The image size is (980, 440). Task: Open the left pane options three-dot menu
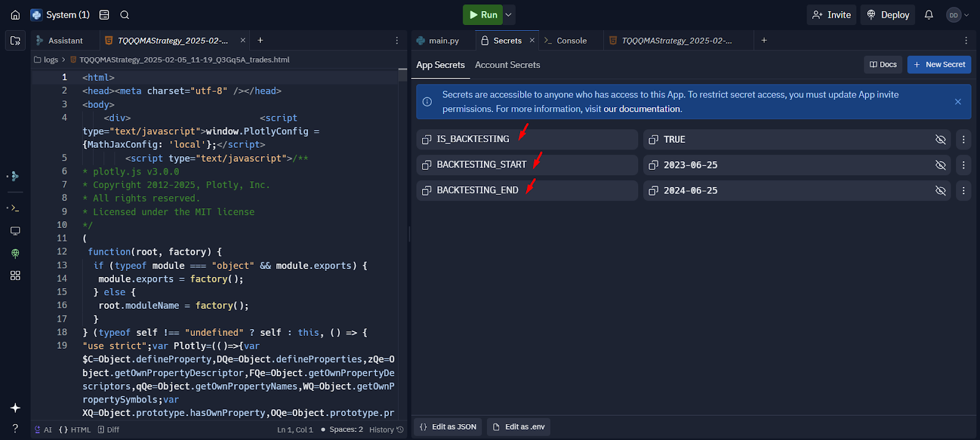pos(397,40)
